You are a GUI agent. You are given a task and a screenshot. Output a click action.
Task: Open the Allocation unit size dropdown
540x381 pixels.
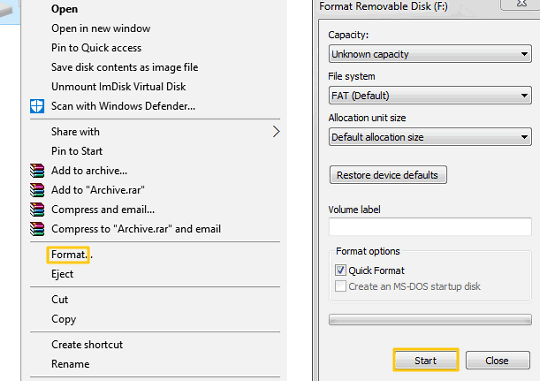[430, 137]
